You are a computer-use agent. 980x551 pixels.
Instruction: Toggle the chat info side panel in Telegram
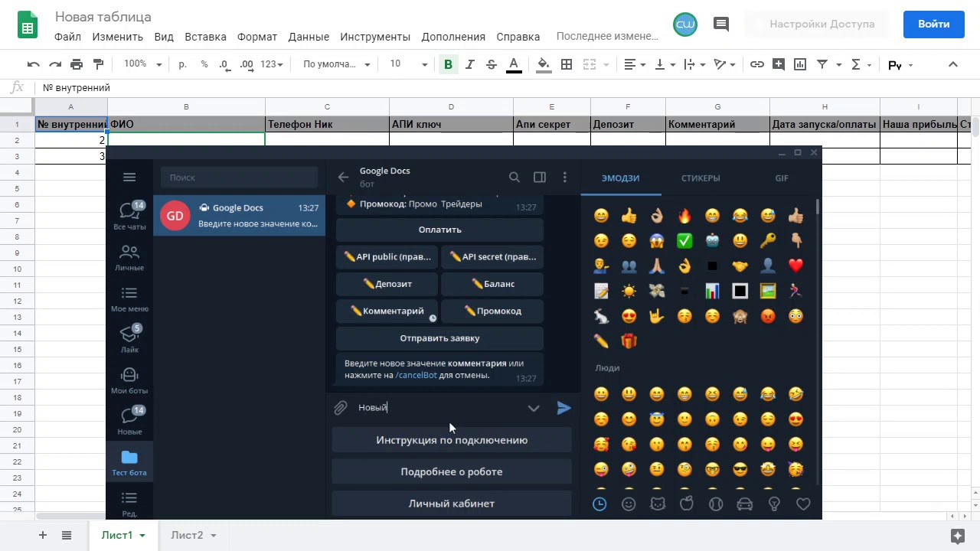coord(540,178)
